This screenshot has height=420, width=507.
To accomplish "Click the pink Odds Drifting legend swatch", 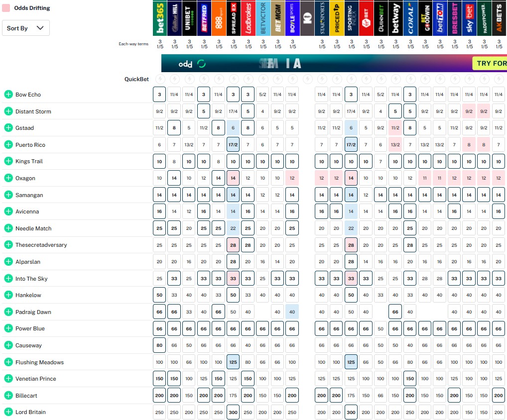I will tap(6, 8).
